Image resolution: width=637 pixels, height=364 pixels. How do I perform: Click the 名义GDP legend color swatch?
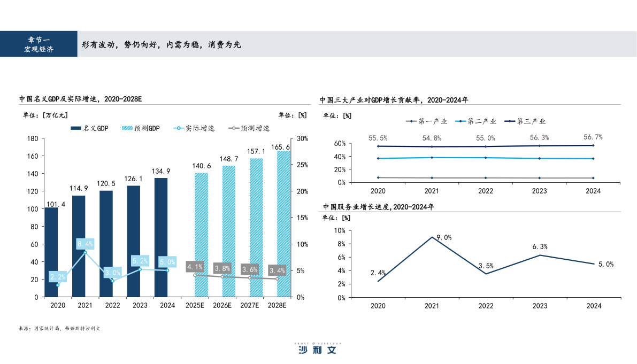coord(76,128)
